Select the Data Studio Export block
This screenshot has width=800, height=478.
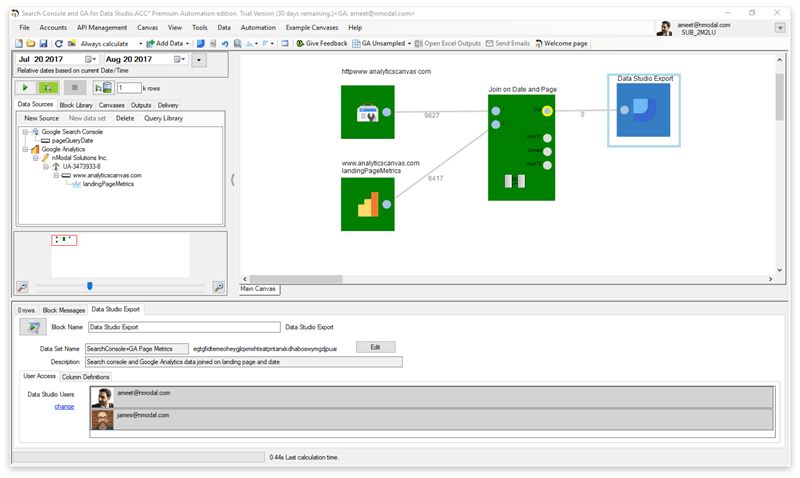coord(643,110)
